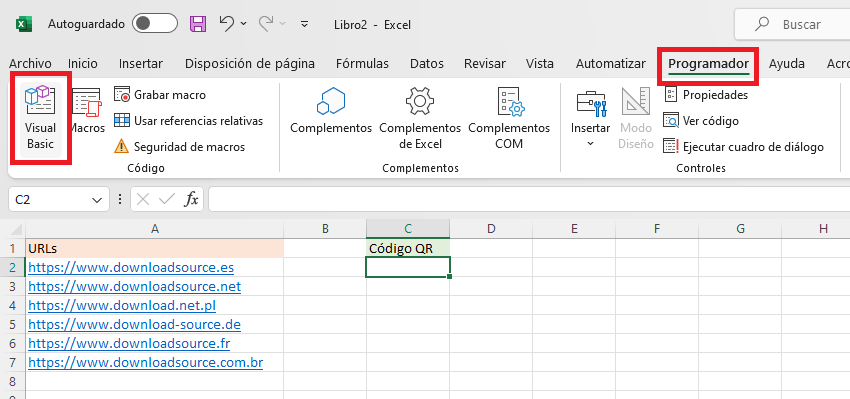
Task: Open Seguridad de macros settings
Action: pos(179,146)
